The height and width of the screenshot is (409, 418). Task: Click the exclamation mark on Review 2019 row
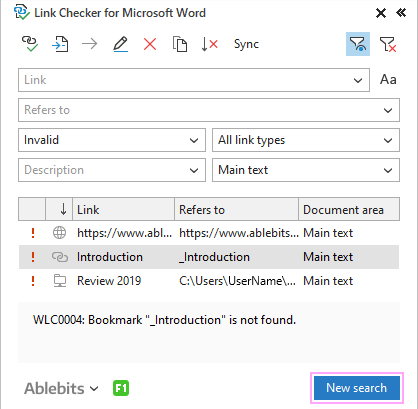33,281
